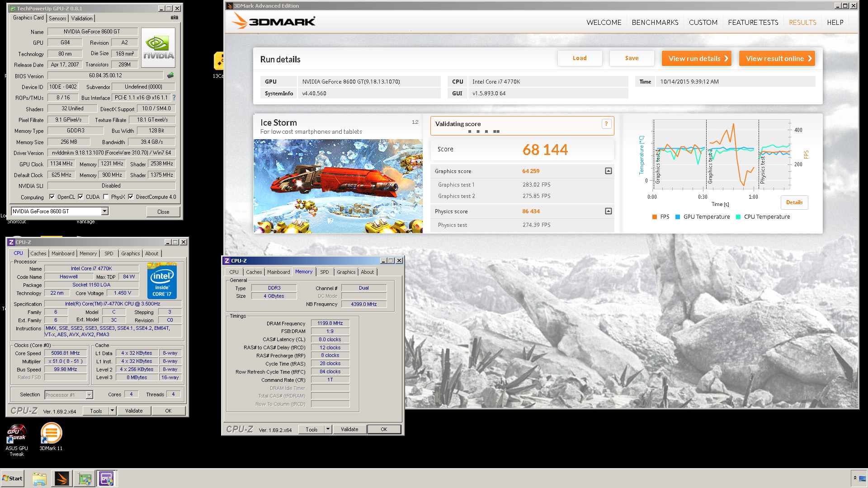Collapse the Physics score section
This screenshot has width=868, height=488.
click(x=609, y=211)
